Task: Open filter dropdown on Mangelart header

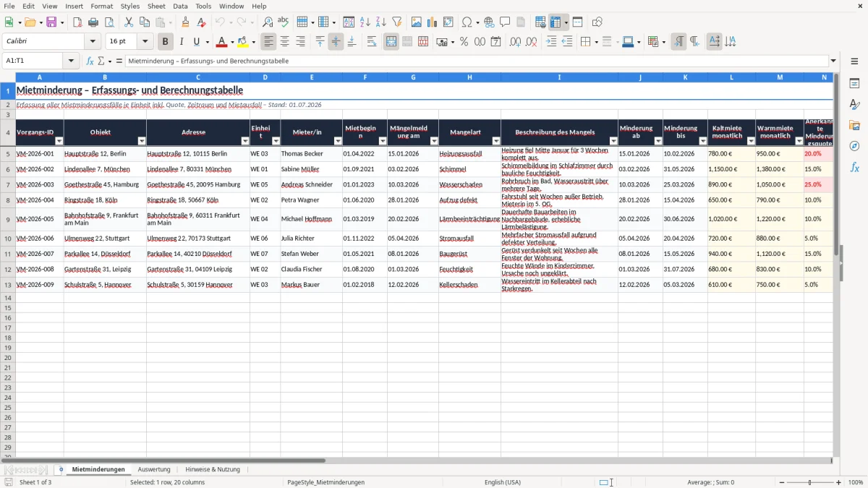Action: coord(496,141)
